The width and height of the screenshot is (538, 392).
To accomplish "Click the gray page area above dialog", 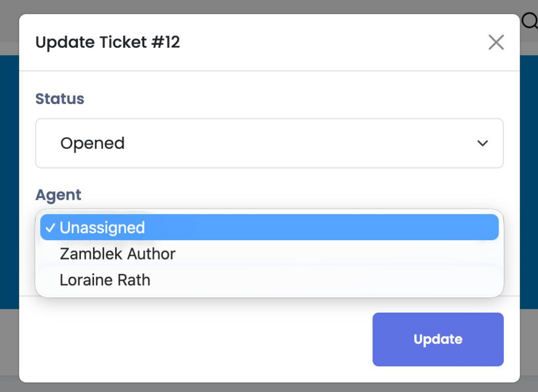I will 263,6.
